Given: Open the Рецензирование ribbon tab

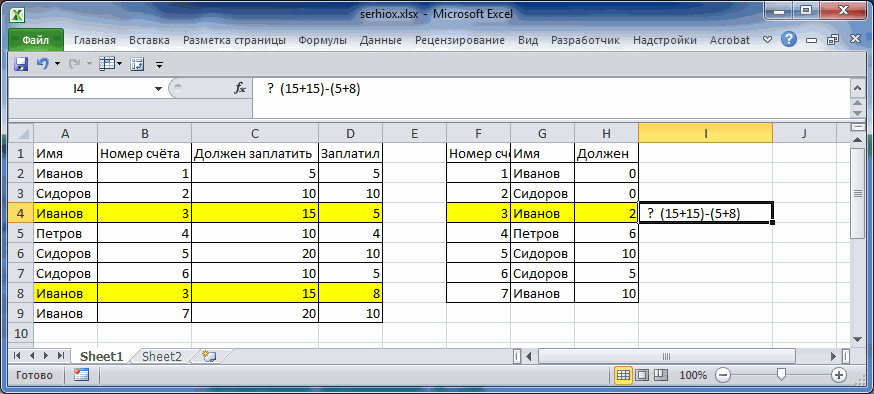Looking at the screenshot, I should (460, 40).
